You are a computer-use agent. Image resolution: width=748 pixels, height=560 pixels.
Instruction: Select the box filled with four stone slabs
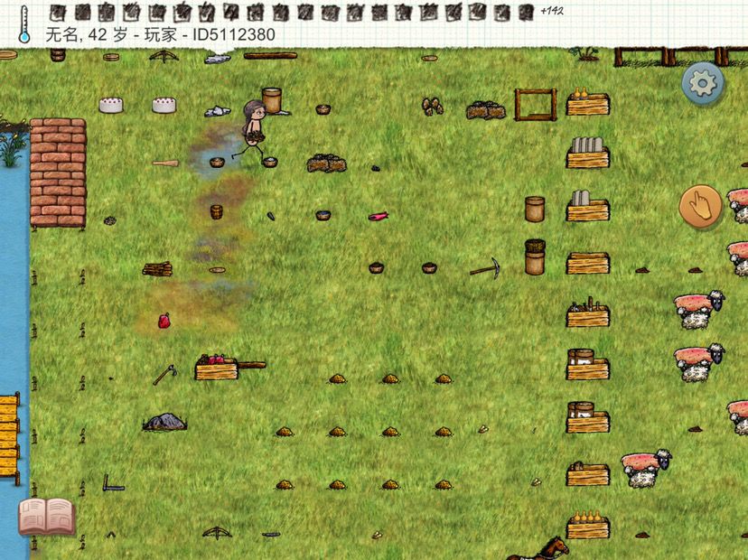(588, 154)
